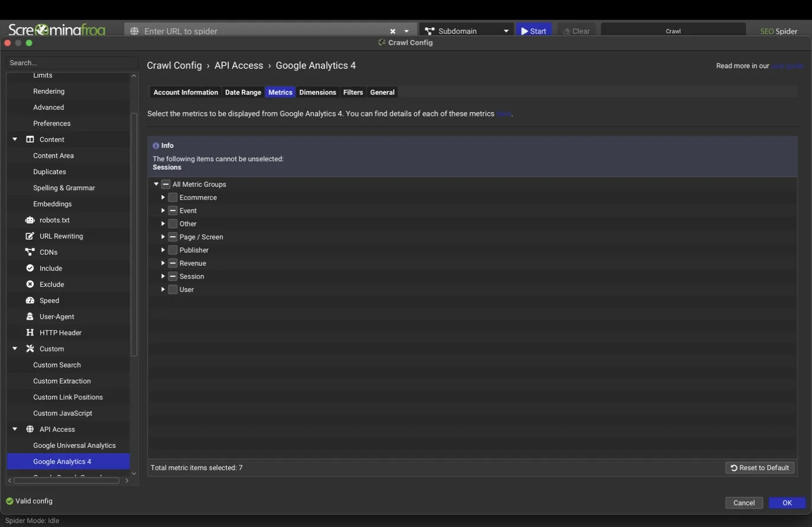Collapse the All Metric Groups tree

click(x=156, y=185)
